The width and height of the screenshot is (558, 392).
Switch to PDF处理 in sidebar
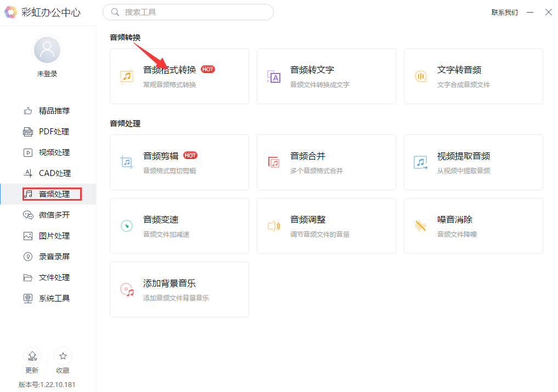pos(48,132)
